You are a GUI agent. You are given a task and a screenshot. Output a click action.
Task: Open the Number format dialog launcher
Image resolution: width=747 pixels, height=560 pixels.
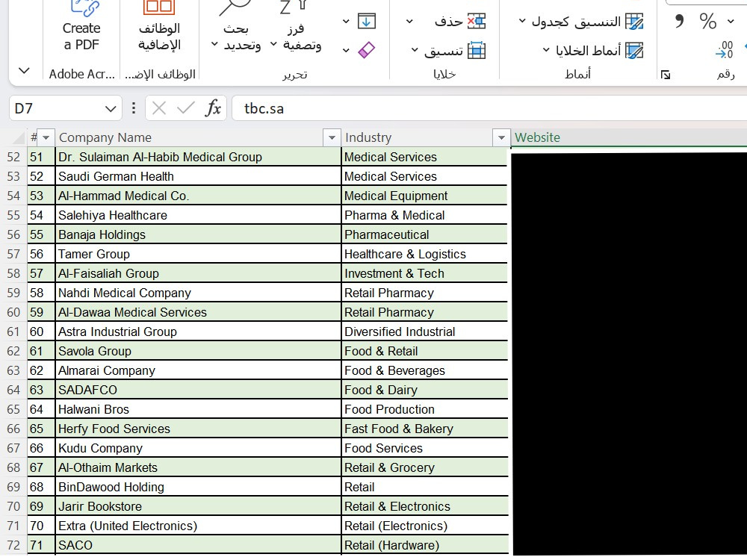pyautogui.click(x=666, y=74)
